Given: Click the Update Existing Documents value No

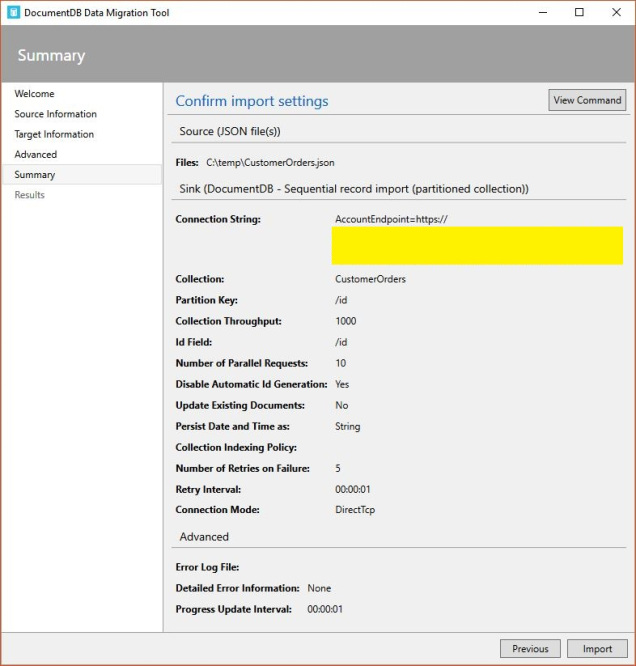Looking at the screenshot, I should 342,405.
